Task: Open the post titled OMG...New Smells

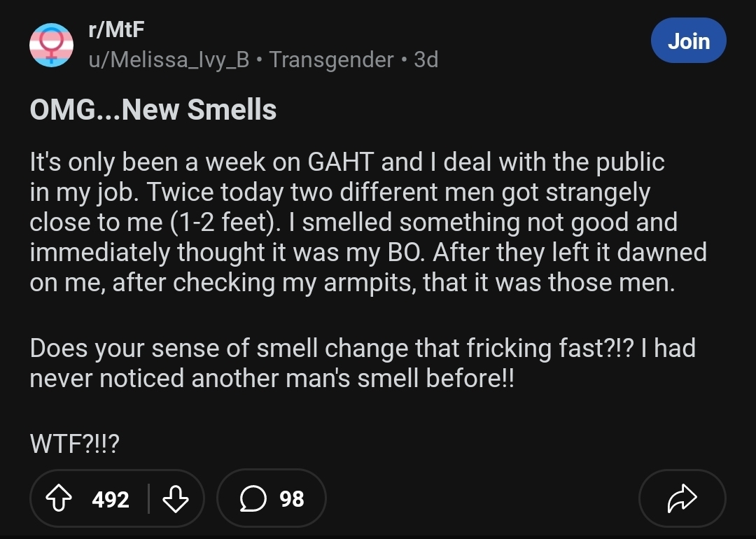Action: pos(153,110)
